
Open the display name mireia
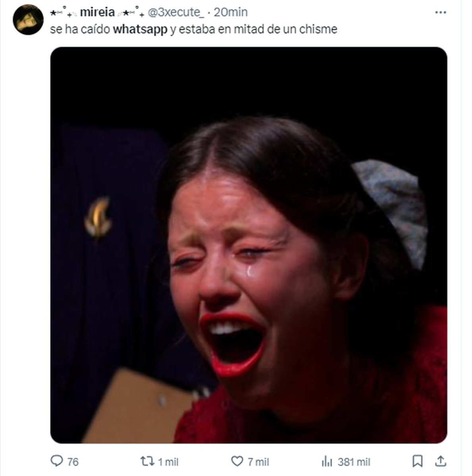point(97,13)
